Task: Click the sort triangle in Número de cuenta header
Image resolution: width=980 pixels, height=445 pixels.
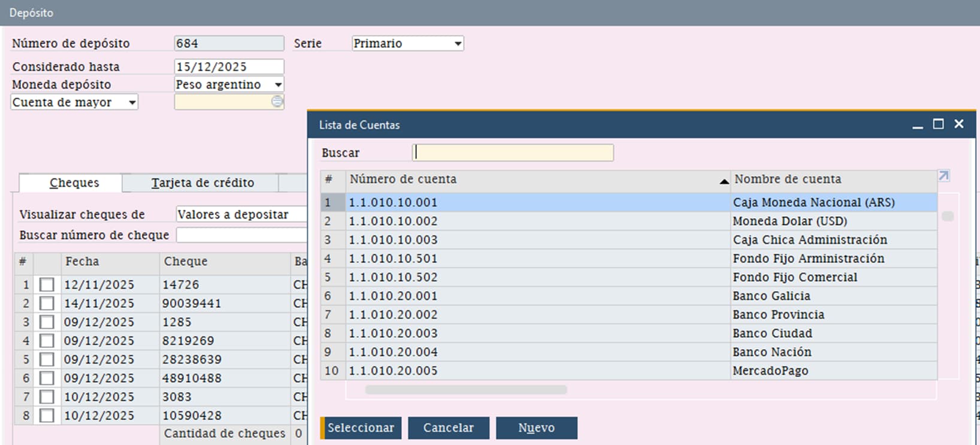Action: point(724,181)
